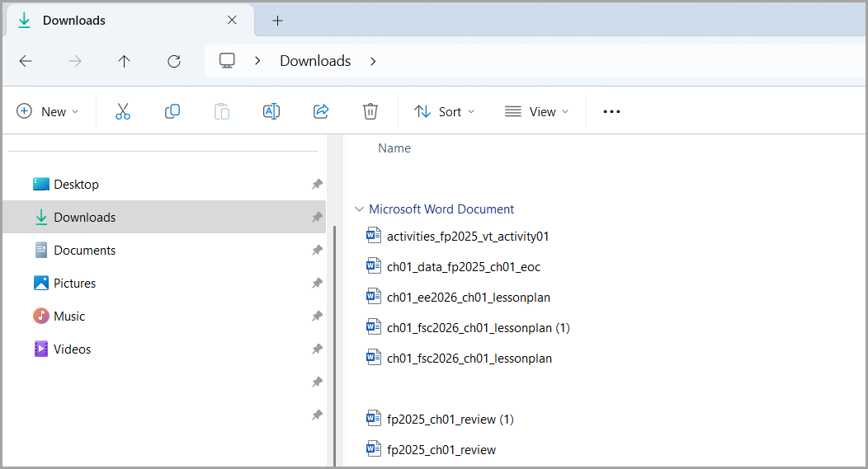Go back with the left arrow
The height and width of the screenshot is (469, 868).
[26, 61]
